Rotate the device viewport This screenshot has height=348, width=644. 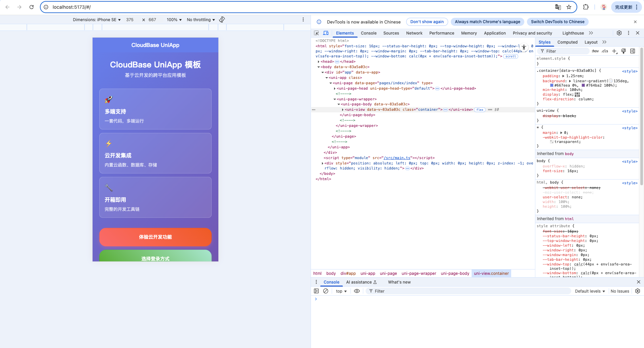(x=222, y=19)
